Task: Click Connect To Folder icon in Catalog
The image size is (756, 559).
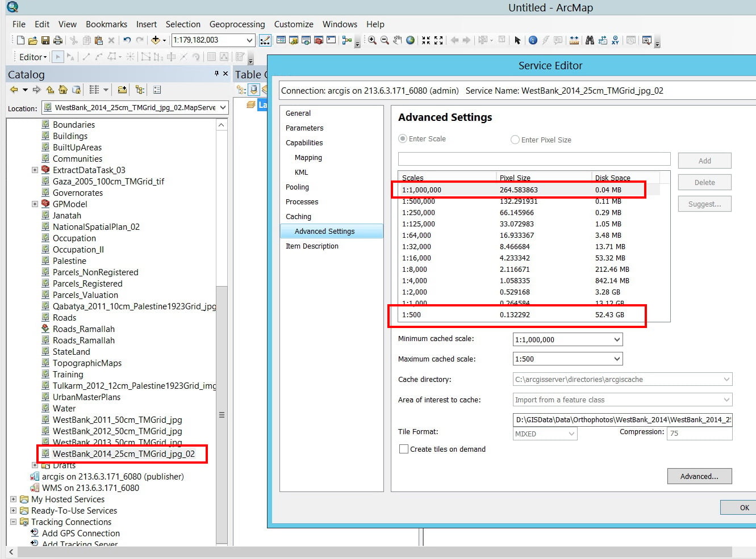Action: pyautogui.click(x=122, y=90)
